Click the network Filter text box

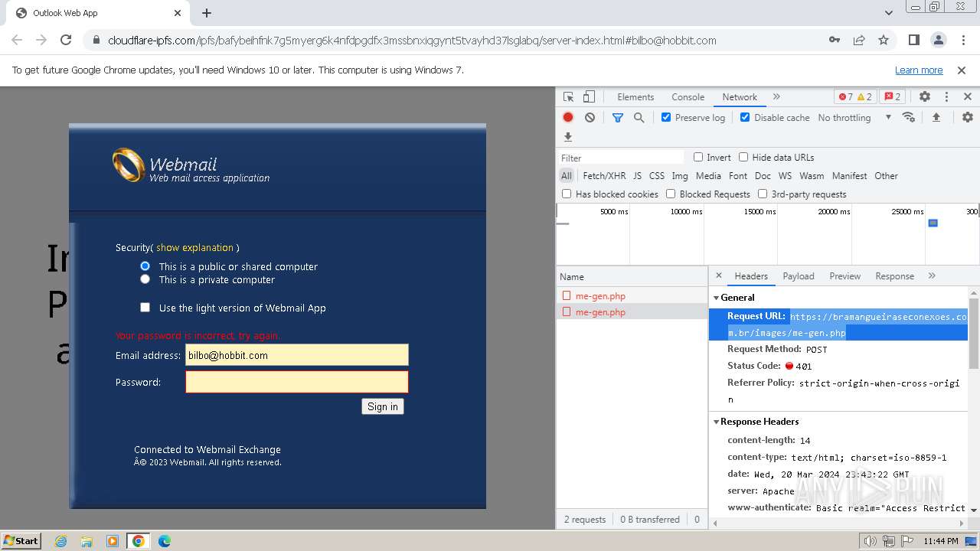pos(622,158)
